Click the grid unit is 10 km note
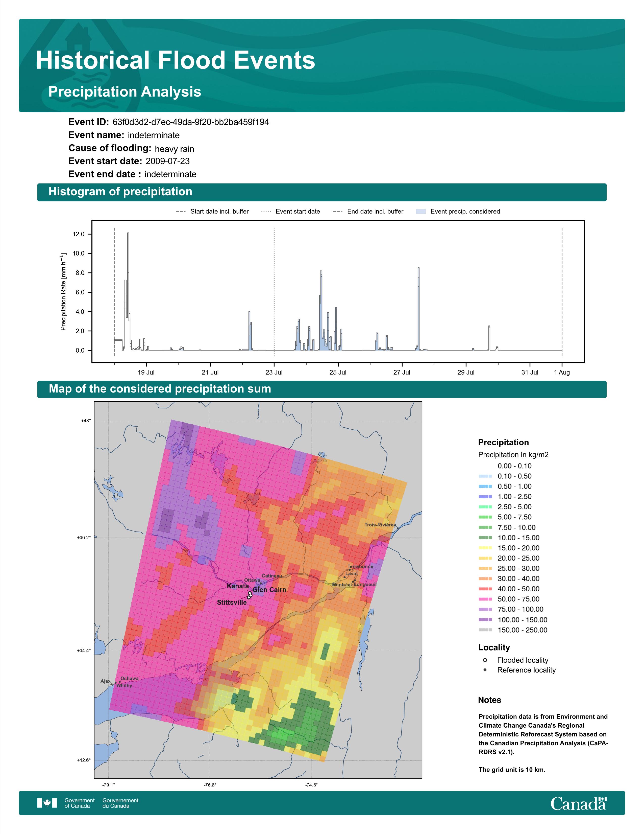The width and height of the screenshot is (644, 834). (512, 770)
